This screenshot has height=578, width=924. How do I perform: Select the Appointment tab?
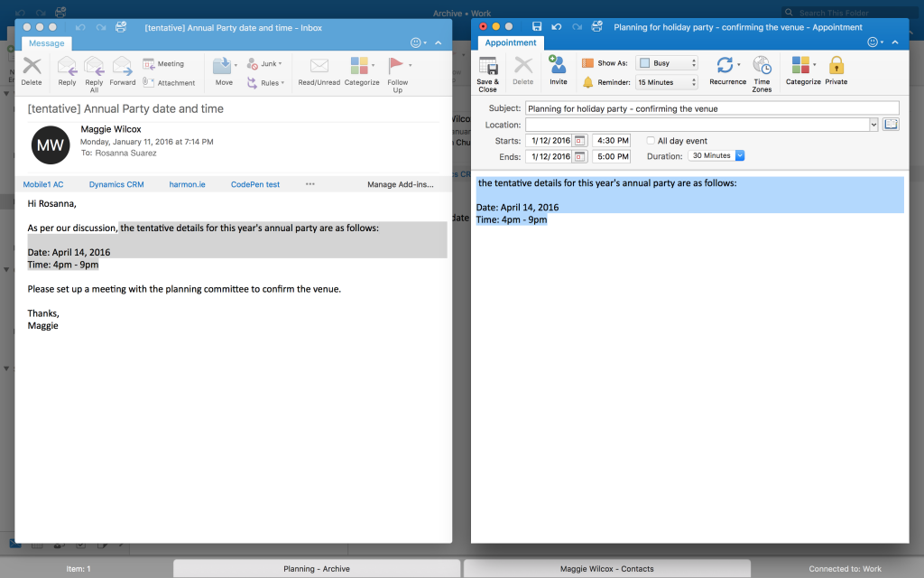coord(511,42)
